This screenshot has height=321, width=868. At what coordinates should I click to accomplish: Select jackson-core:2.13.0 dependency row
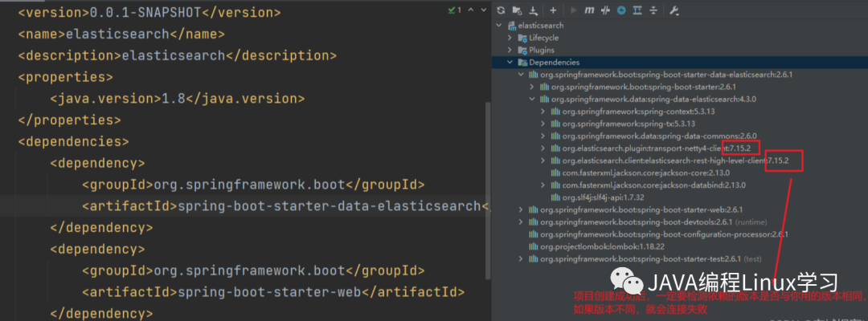click(680, 173)
